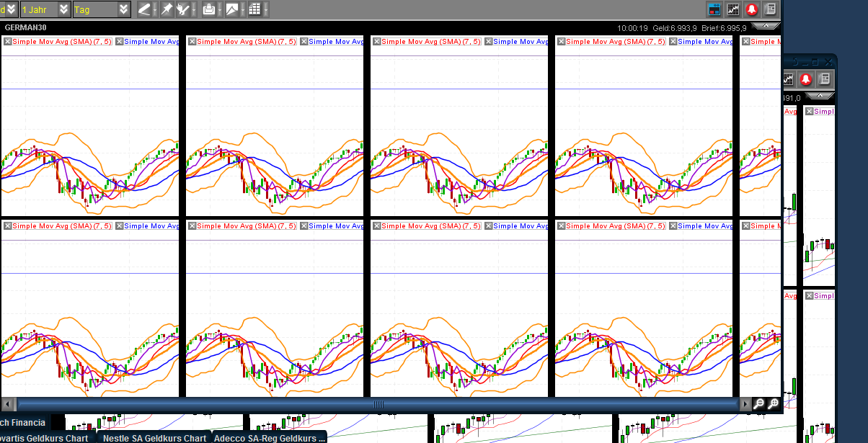Click the clipboard copy icon
Image resolution: width=868 pixels, height=443 pixels.
click(x=208, y=9)
